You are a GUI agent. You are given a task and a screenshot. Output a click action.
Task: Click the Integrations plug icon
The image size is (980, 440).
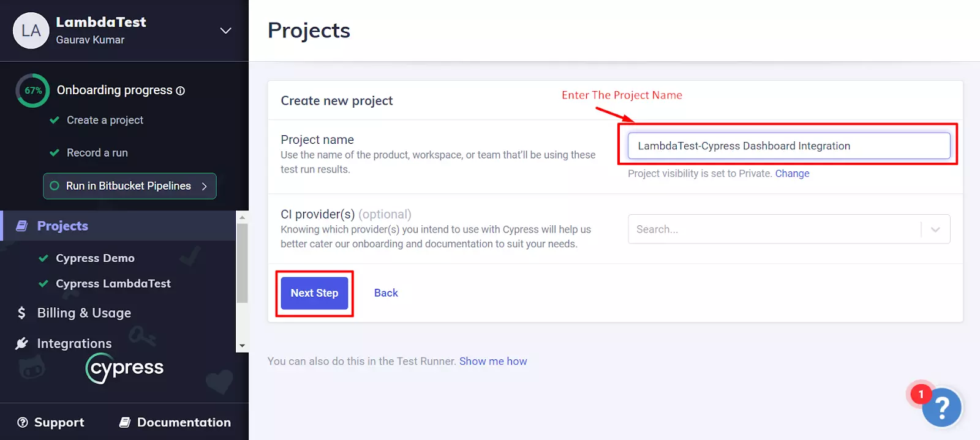tap(22, 343)
